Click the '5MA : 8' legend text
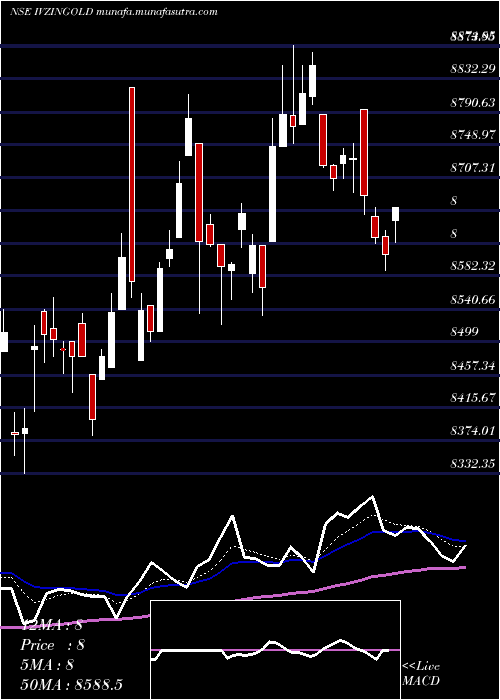This screenshot has width=500, height=700. pyautogui.click(x=47, y=665)
